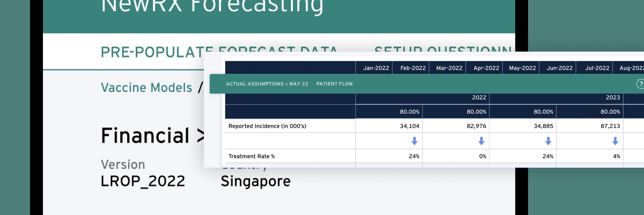The height and width of the screenshot is (215, 644).
Task: Click the blue down arrow under 34,885
Action: [548, 141]
